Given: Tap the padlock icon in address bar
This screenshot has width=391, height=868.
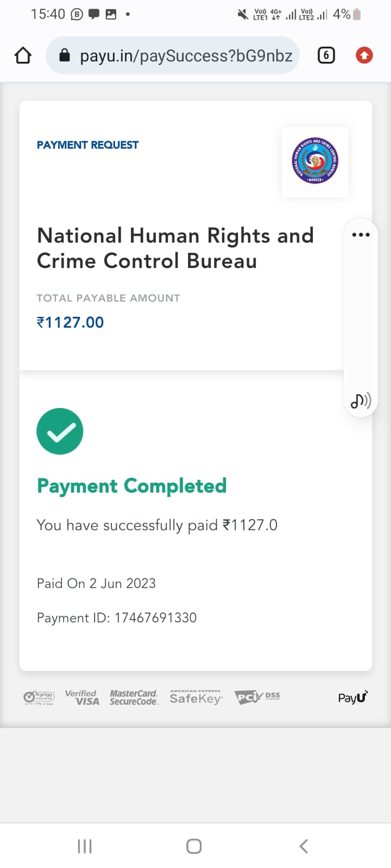Looking at the screenshot, I should [65, 55].
